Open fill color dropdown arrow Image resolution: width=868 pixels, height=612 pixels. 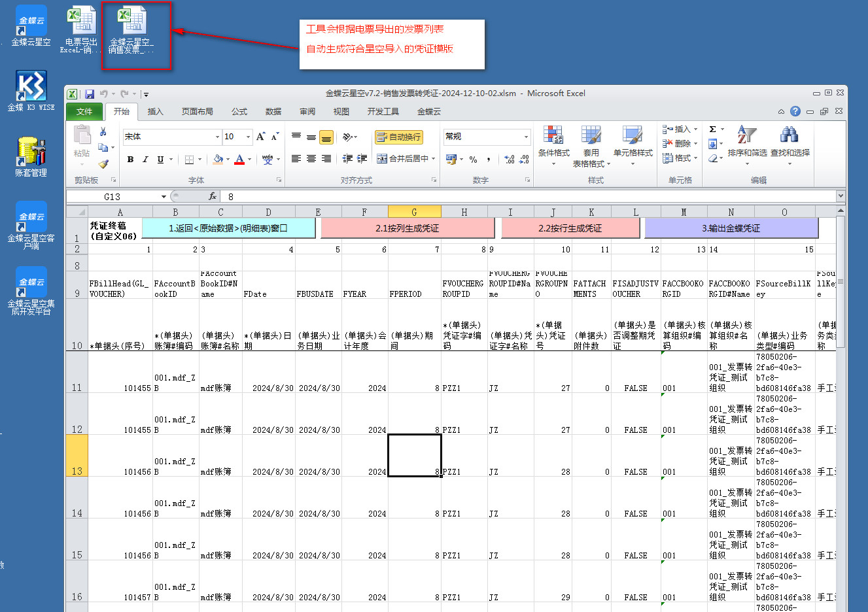click(228, 159)
